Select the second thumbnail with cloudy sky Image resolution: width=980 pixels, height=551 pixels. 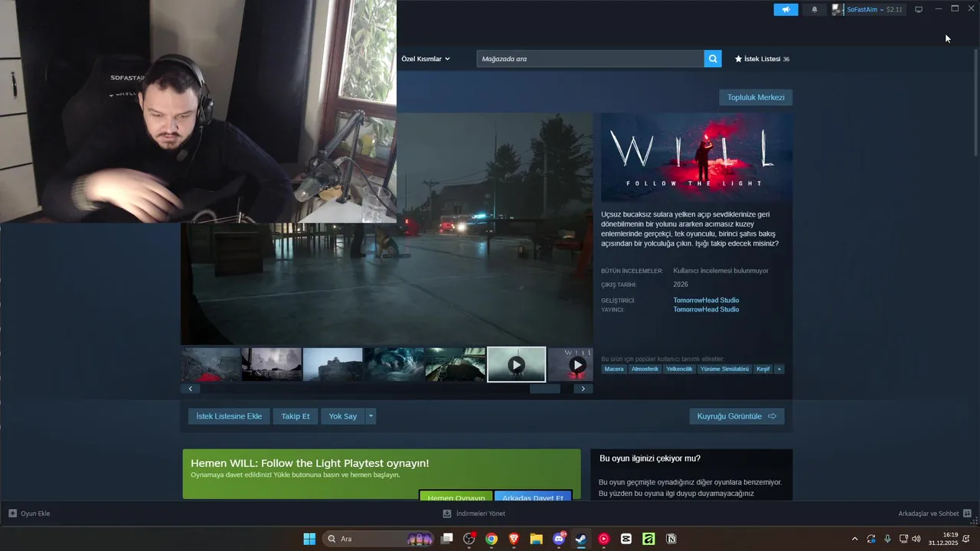(272, 364)
